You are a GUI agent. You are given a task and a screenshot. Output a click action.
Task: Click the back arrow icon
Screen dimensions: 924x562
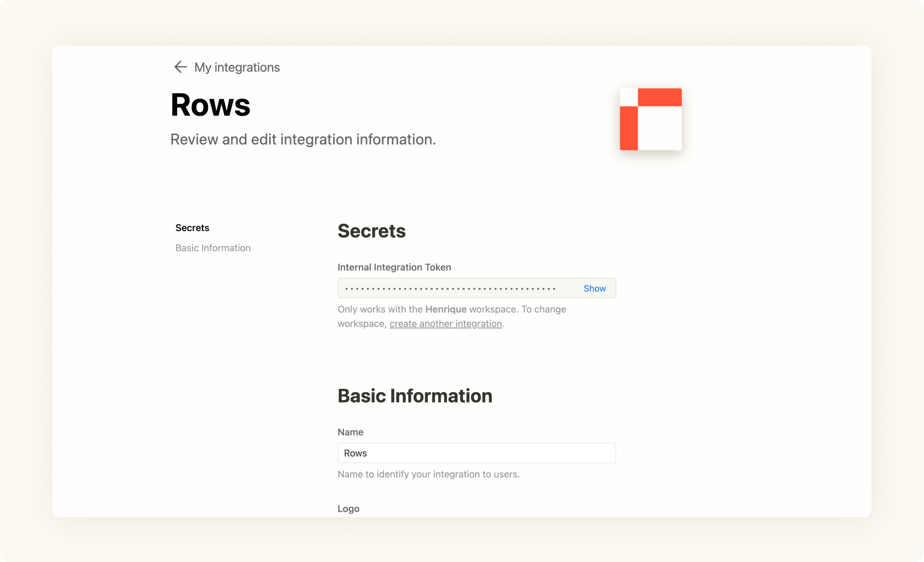click(x=181, y=67)
